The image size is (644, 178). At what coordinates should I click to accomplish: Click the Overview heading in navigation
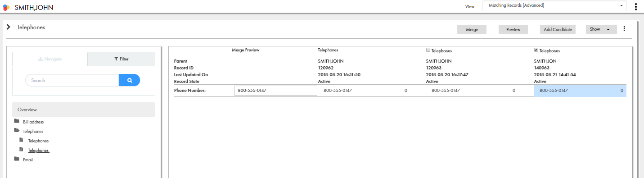pyautogui.click(x=84, y=110)
